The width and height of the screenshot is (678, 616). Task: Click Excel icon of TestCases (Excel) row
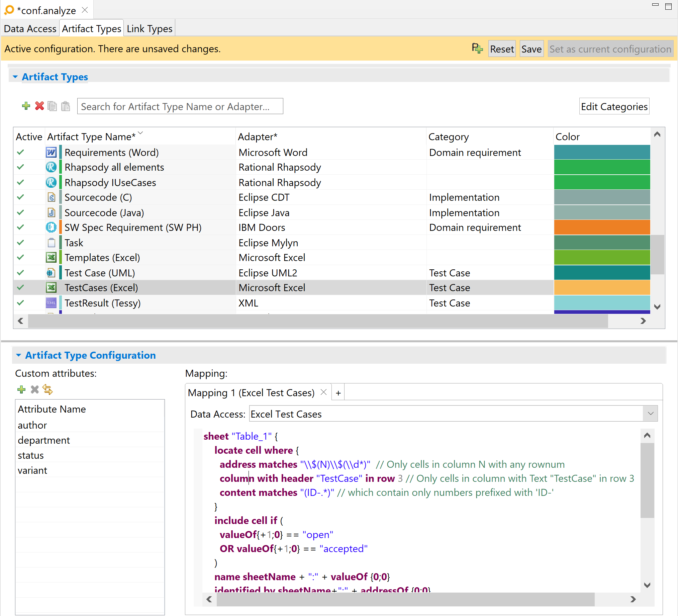coord(51,288)
